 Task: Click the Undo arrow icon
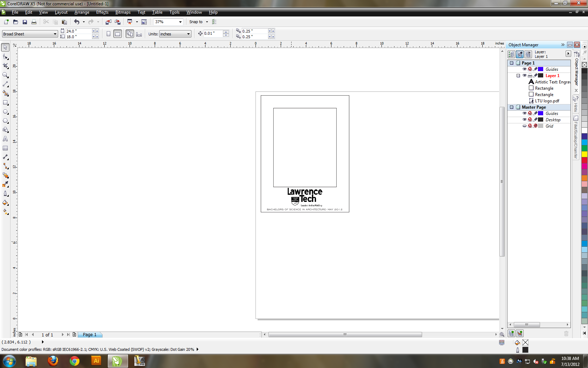(77, 22)
